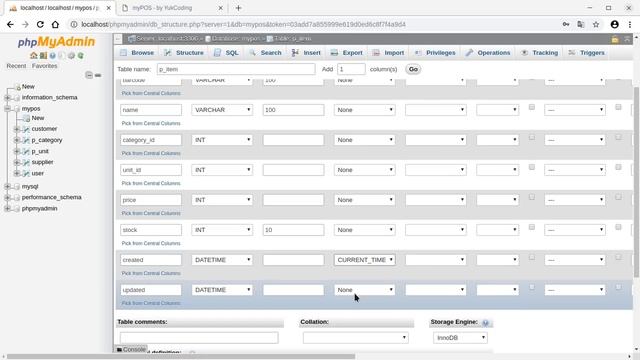This screenshot has height=360, width=640.
Task: Open the Storage Engine InnoDB dropdown
Action: point(460,338)
